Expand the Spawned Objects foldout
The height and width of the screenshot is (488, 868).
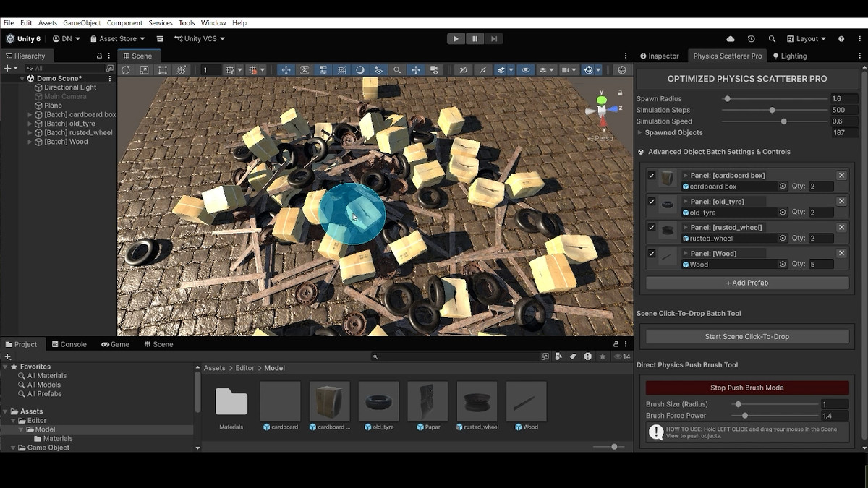click(x=639, y=133)
